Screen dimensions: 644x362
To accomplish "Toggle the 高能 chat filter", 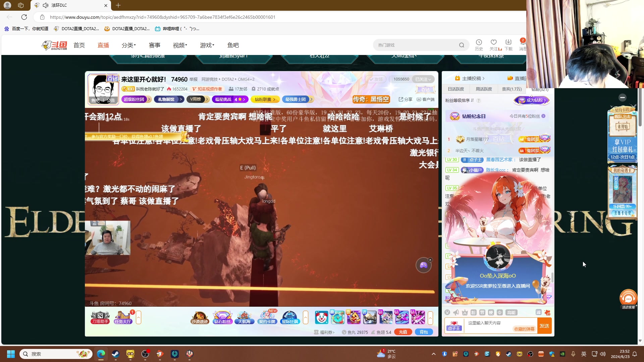I will pyautogui.click(x=511, y=312).
